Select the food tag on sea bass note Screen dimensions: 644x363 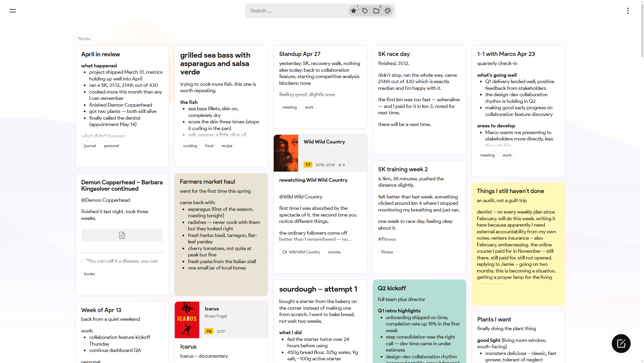209,146
